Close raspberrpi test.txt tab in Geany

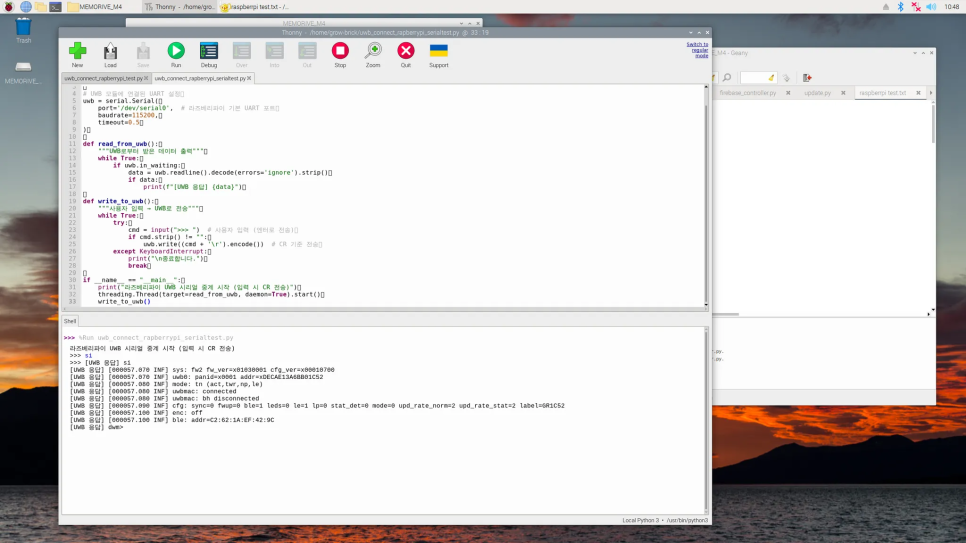coord(918,93)
